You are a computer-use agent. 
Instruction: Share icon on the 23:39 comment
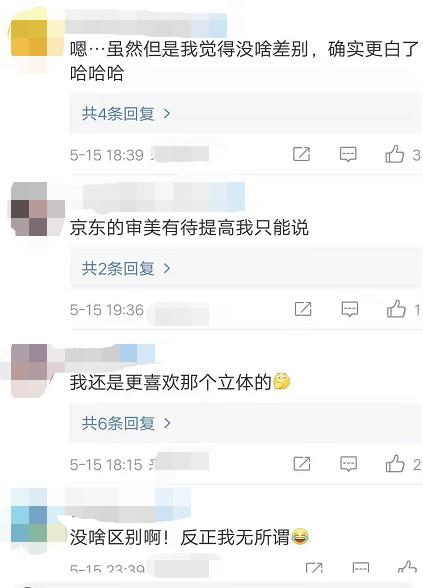(x=314, y=568)
